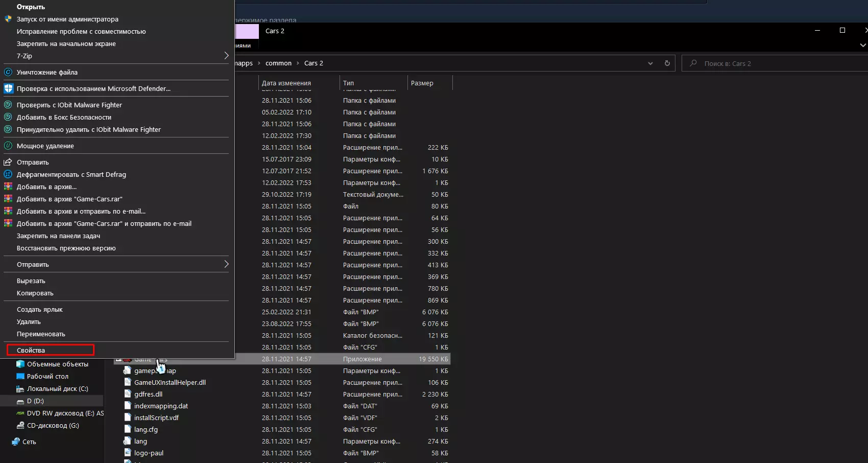Expand the ribbon with the chevron

(x=862, y=45)
